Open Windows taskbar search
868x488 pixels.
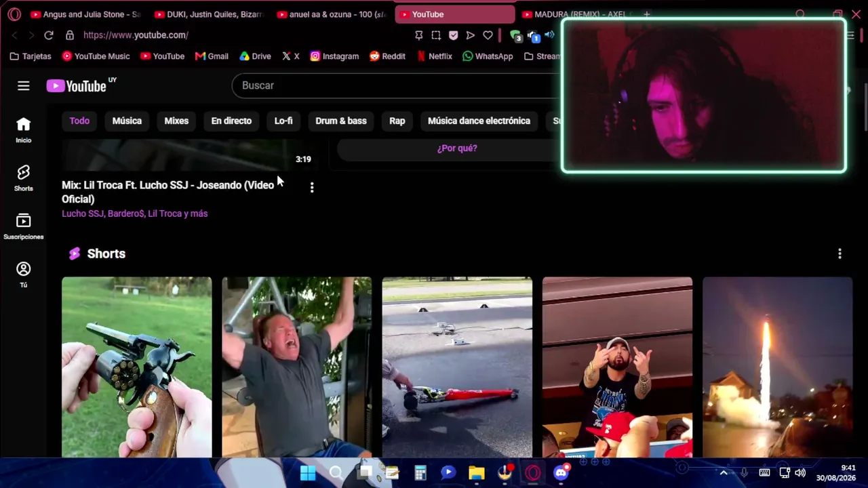(336, 473)
